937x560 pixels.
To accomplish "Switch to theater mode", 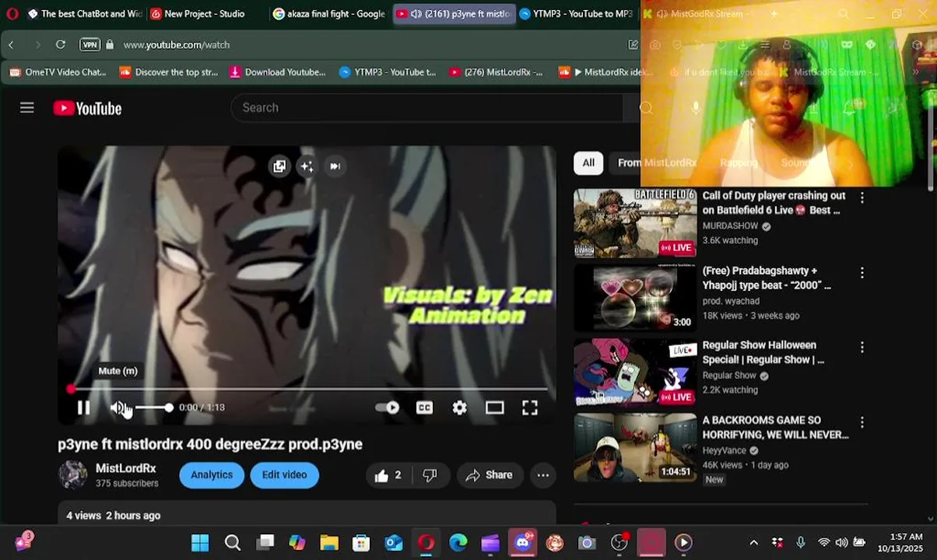I will point(495,408).
